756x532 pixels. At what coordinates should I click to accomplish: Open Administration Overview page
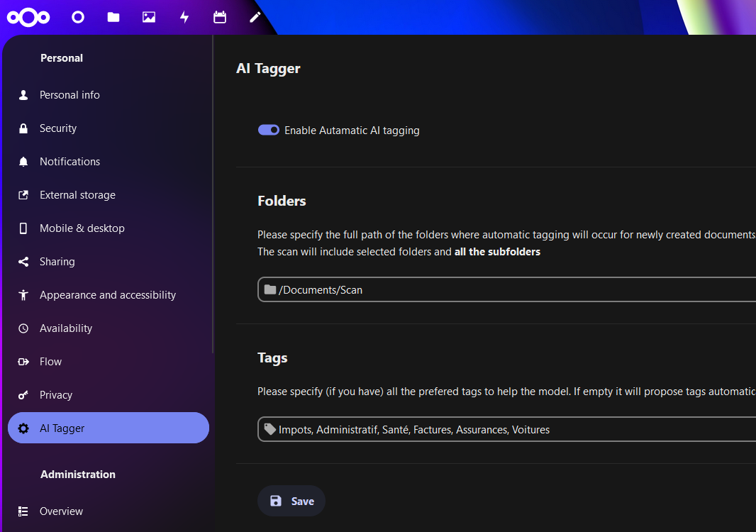pos(61,511)
